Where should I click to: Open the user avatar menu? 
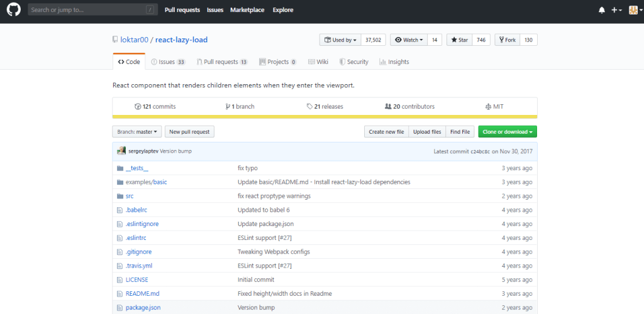[x=635, y=10]
